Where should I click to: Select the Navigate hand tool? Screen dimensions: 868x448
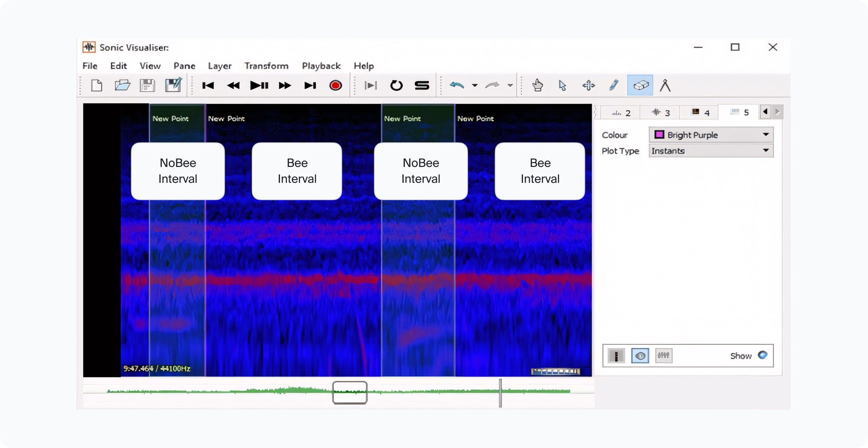(x=537, y=86)
